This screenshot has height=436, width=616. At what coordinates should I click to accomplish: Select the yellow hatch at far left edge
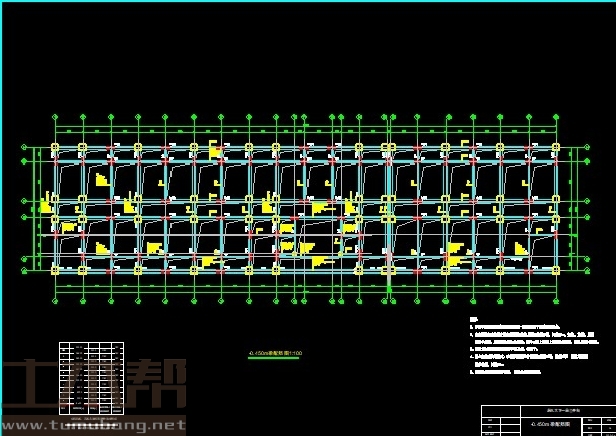click(x=44, y=206)
